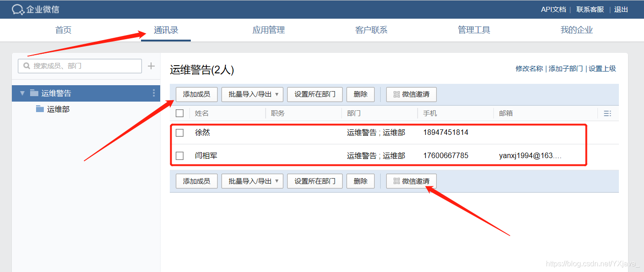Click the search magnifier icon
This screenshot has height=272, width=644.
pyautogui.click(x=27, y=66)
